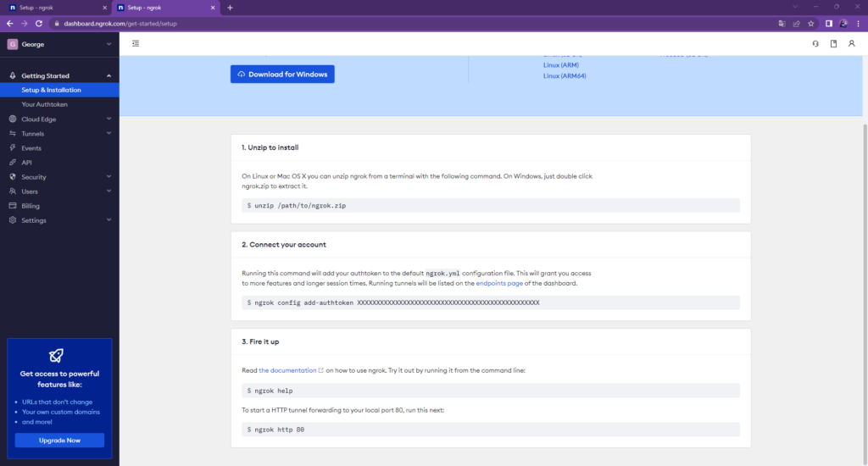868x466 pixels.
Task: Click the translate page icon
Action: [782, 24]
